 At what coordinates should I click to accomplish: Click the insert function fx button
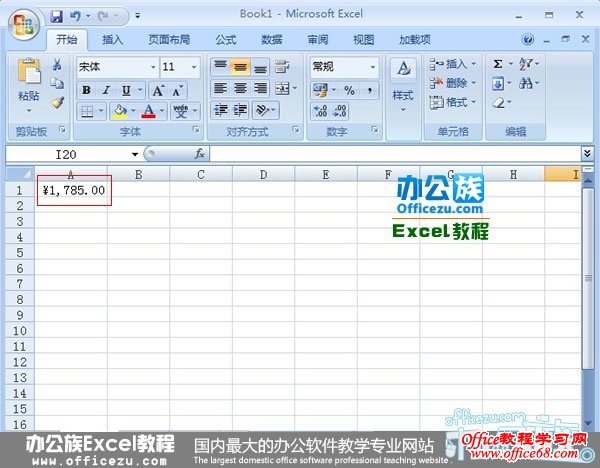[x=199, y=154]
